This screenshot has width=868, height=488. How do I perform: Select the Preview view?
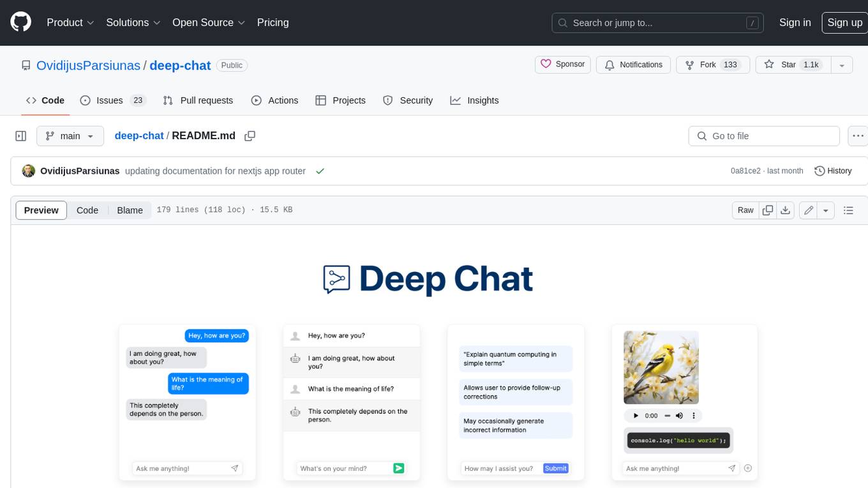coord(41,210)
